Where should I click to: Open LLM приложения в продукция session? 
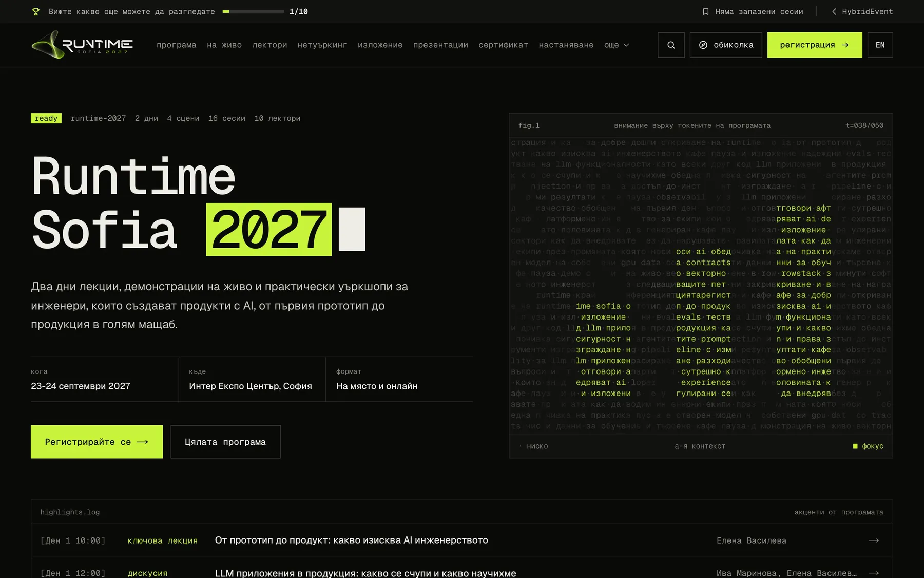(365, 573)
